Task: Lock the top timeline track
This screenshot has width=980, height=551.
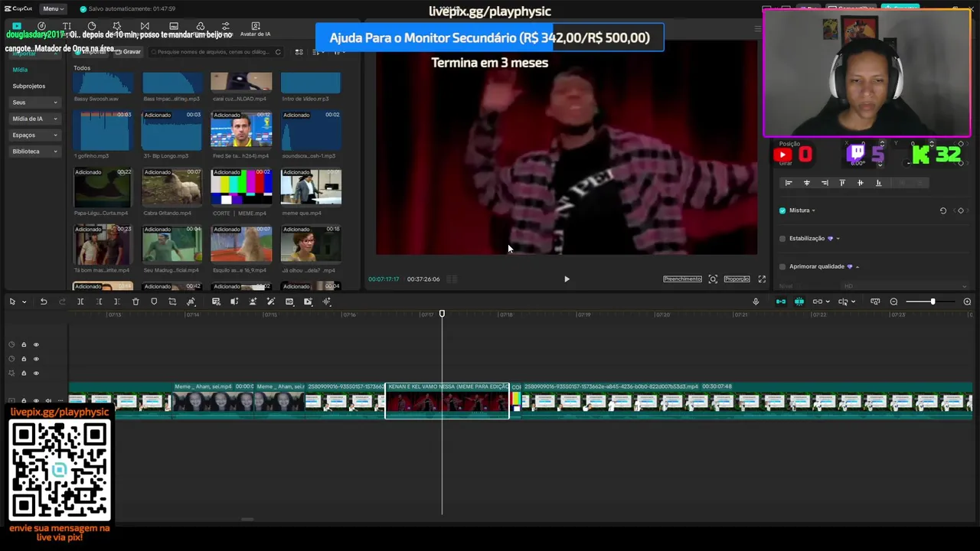Action: point(24,344)
